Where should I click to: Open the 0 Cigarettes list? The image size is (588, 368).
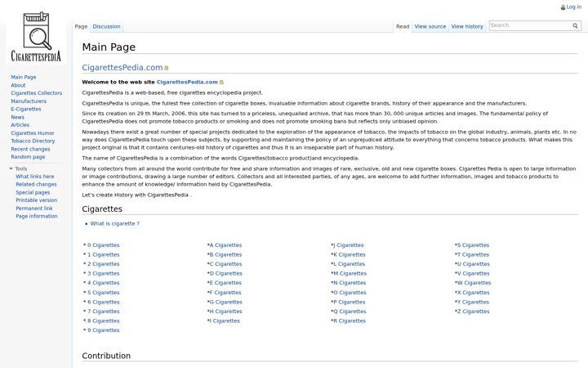104,245
